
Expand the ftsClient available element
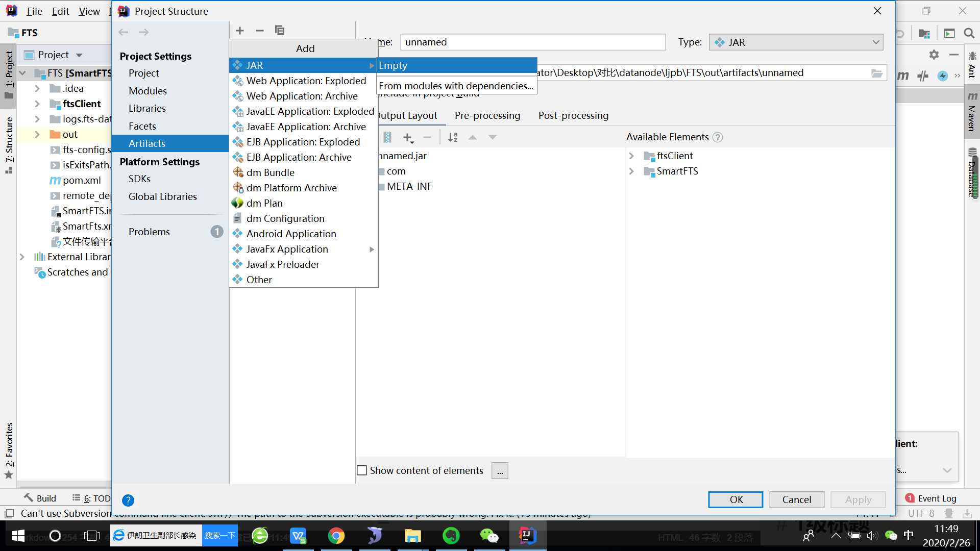pos(631,156)
